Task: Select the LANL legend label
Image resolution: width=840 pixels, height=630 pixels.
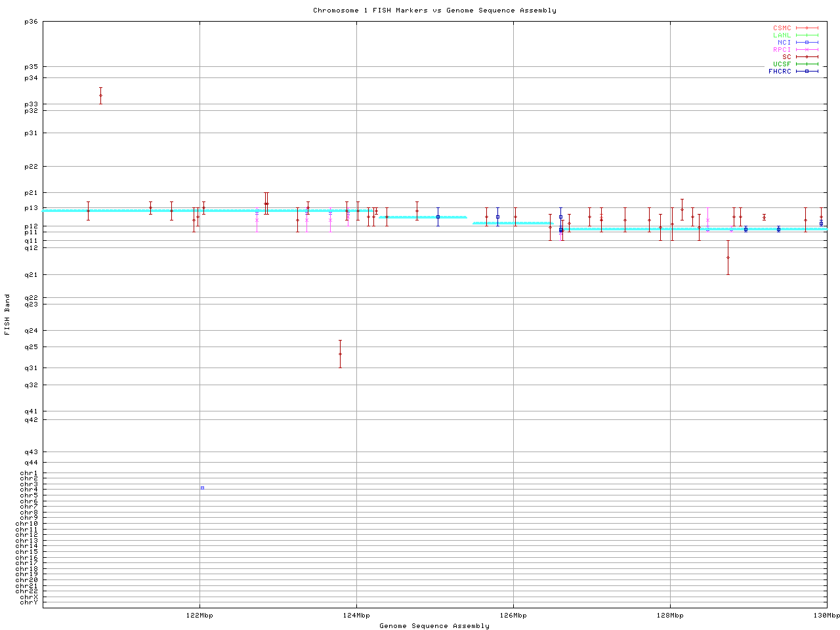Action: pos(782,35)
